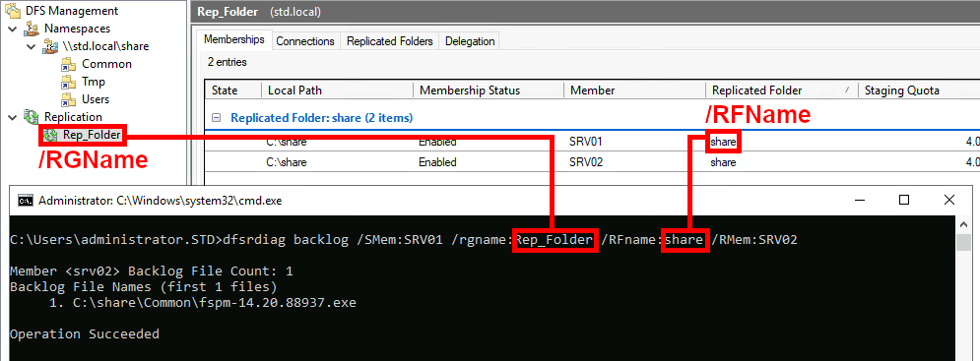Screen dimensions: 980x361
Task: Sort by the State column header
Action: (x=232, y=90)
